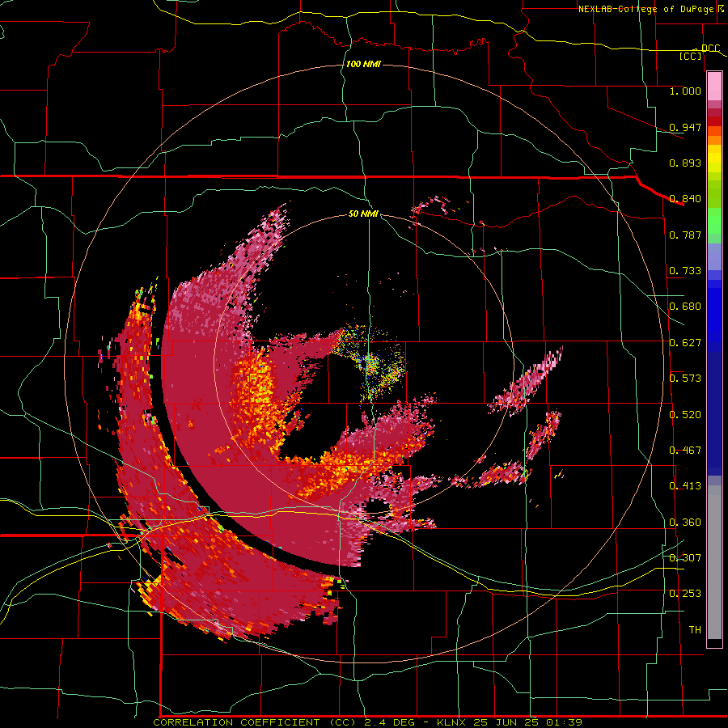Click the yellow segment of the color bar
The width and height of the screenshot is (728, 728).
[x=714, y=159]
